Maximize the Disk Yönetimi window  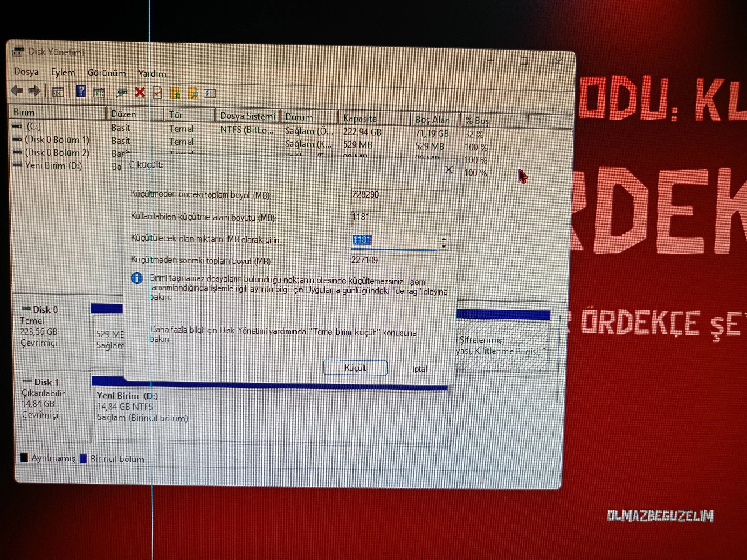coord(524,61)
